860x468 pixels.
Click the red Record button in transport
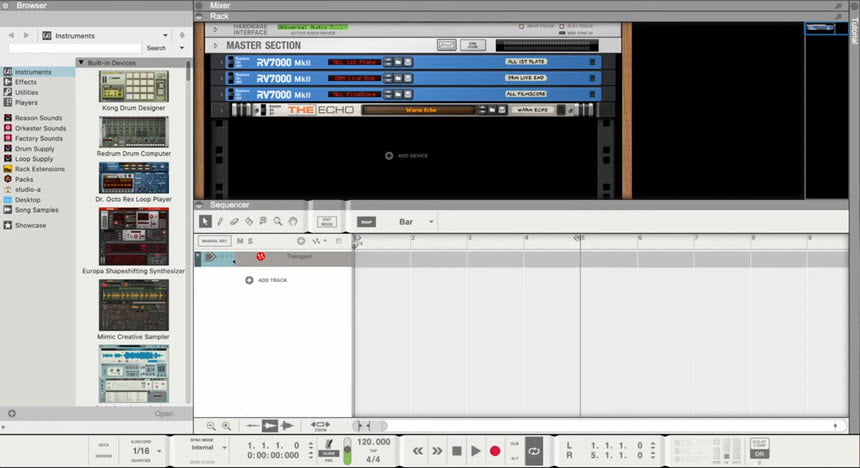click(x=495, y=451)
